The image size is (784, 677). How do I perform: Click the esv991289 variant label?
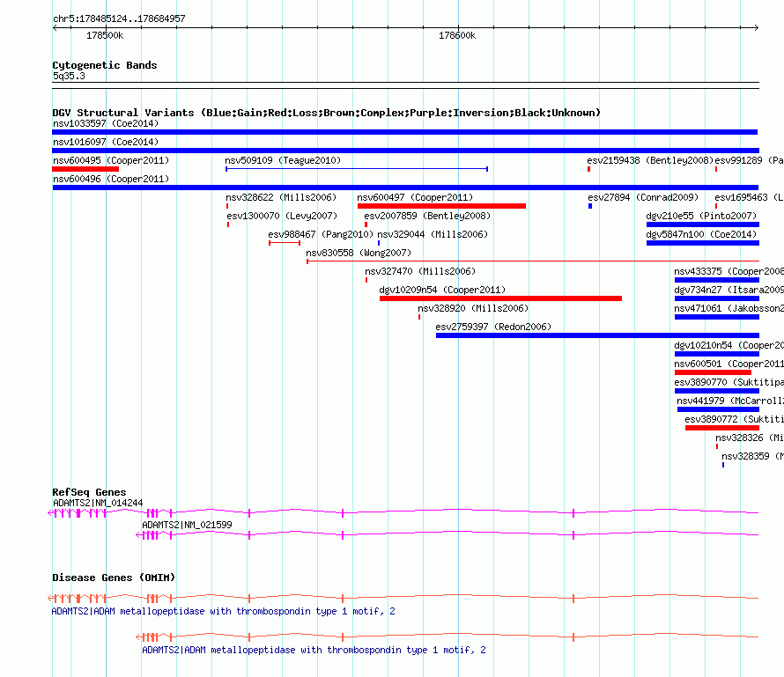pyautogui.click(x=749, y=160)
